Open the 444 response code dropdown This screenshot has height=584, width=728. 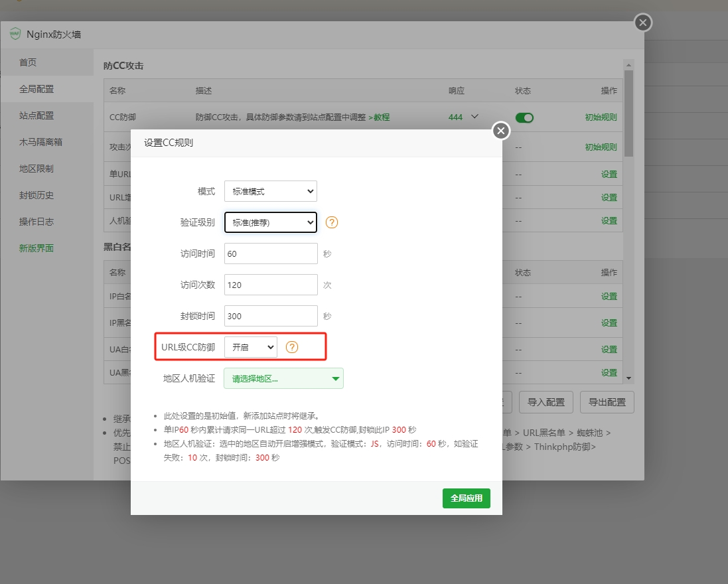click(463, 117)
